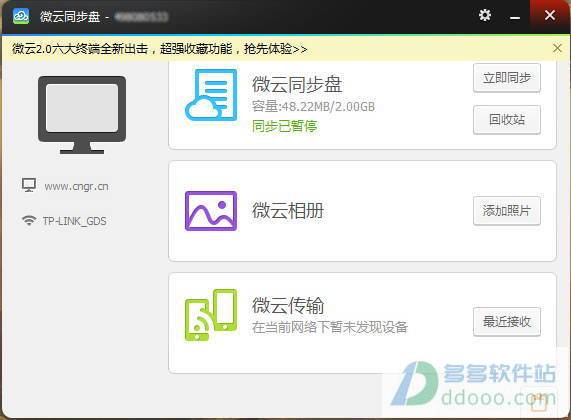This screenshot has height=420, width=571.
Task: Close the 微云同步盘 window
Action: pyautogui.click(x=550, y=15)
